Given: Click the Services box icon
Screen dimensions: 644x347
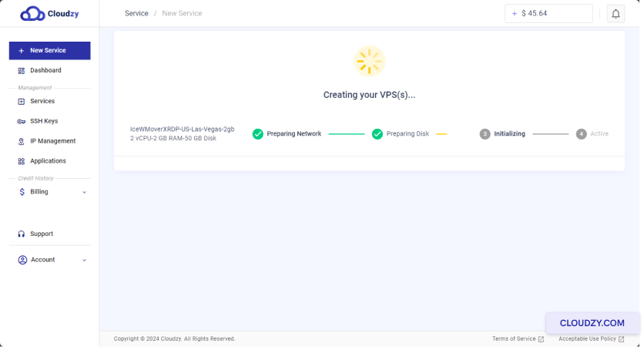Looking at the screenshot, I should [22, 101].
